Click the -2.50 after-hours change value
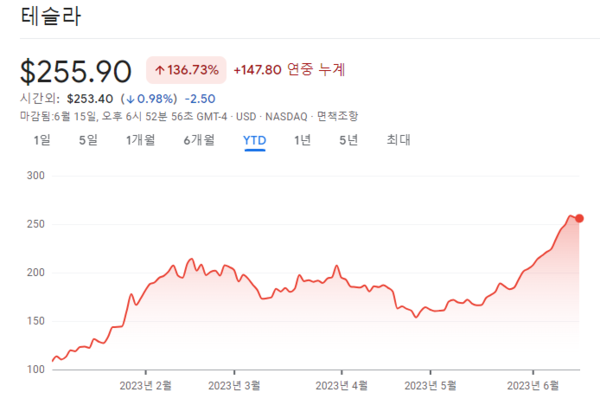 pos(200,99)
